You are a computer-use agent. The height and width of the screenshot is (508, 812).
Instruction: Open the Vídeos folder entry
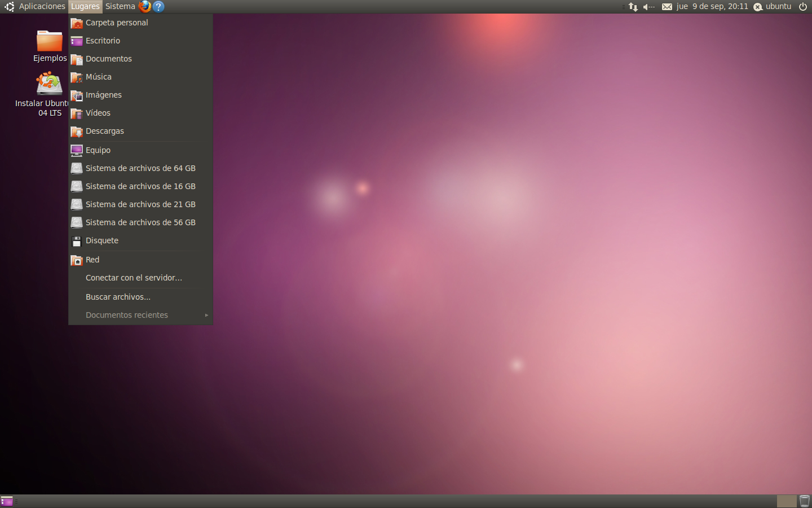pyautogui.click(x=140, y=113)
